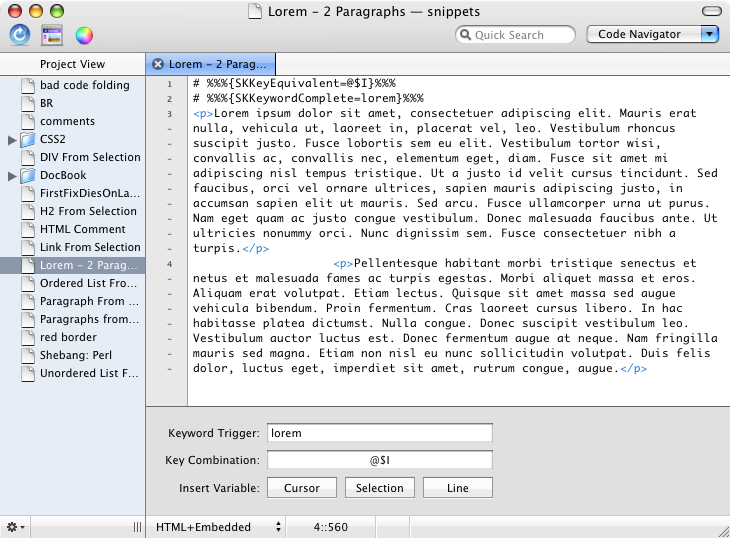This screenshot has height=538, width=730.
Task: Select the Lorem – 2 Paragraphs tab
Action: [217, 64]
